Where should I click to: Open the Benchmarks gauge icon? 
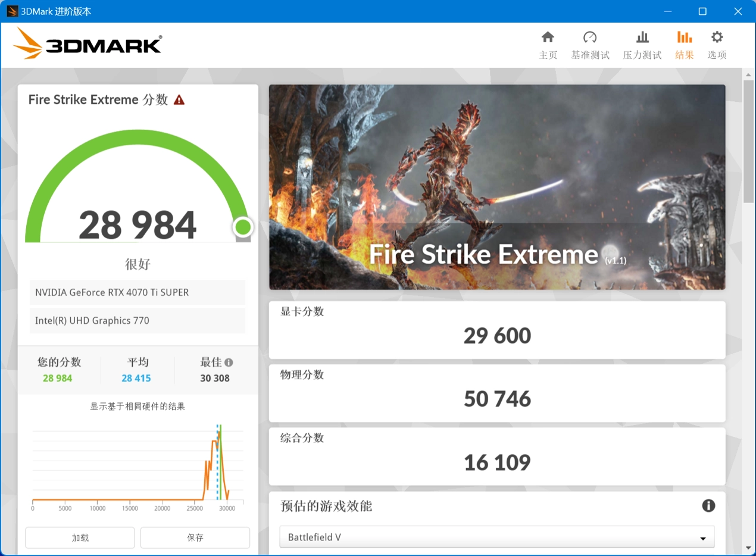pos(590,38)
